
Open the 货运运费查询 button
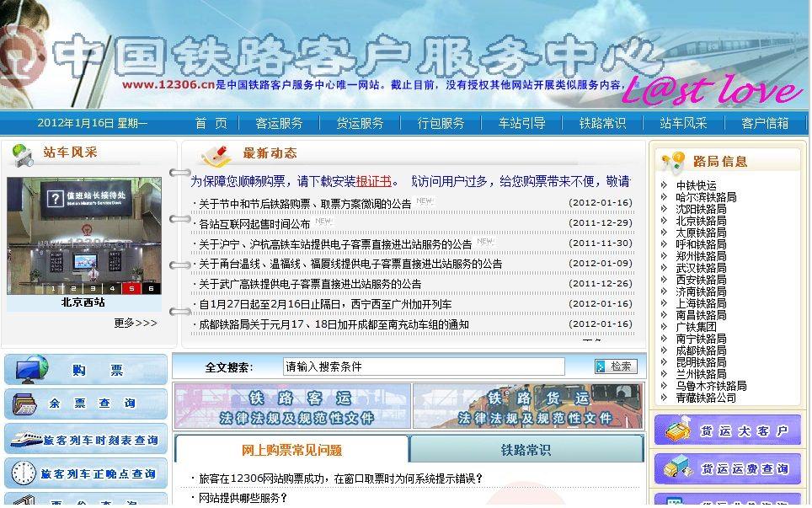click(728, 468)
